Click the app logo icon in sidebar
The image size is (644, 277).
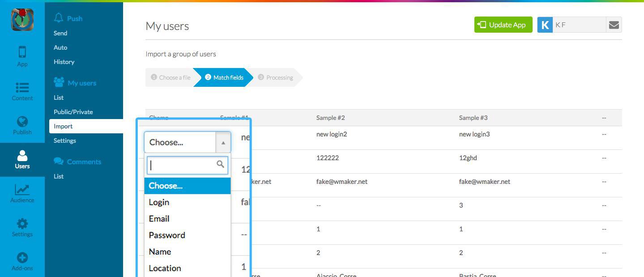point(22,20)
